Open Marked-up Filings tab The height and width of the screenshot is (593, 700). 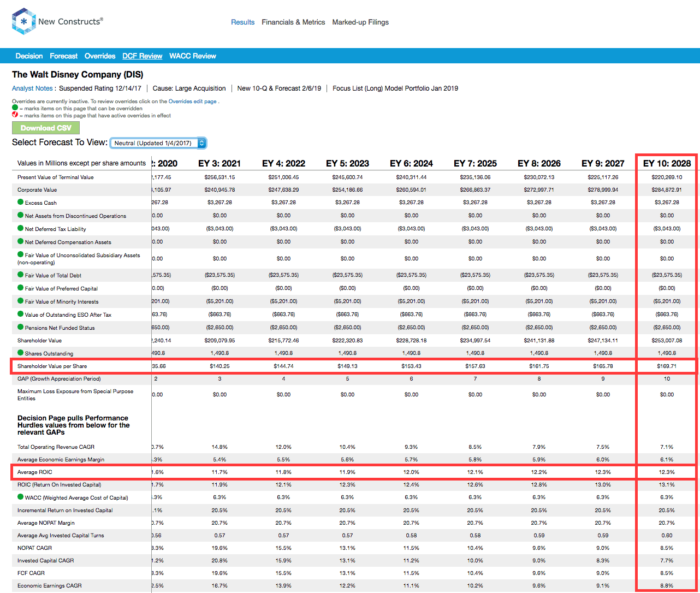(x=360, y=22)
